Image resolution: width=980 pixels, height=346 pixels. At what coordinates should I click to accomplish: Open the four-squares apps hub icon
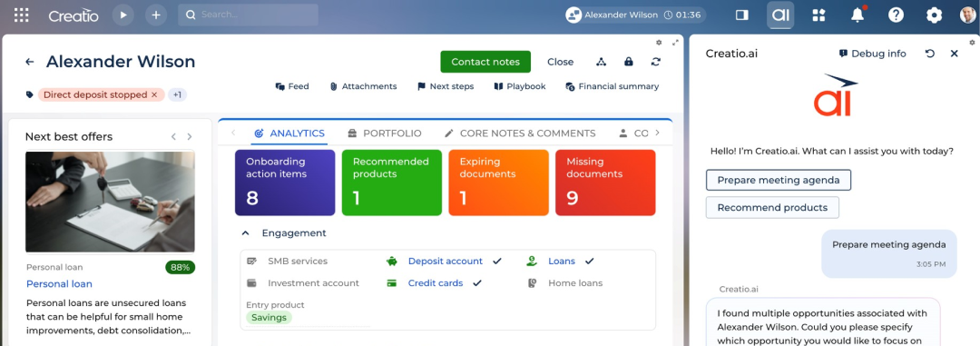[x=819, y=15]
